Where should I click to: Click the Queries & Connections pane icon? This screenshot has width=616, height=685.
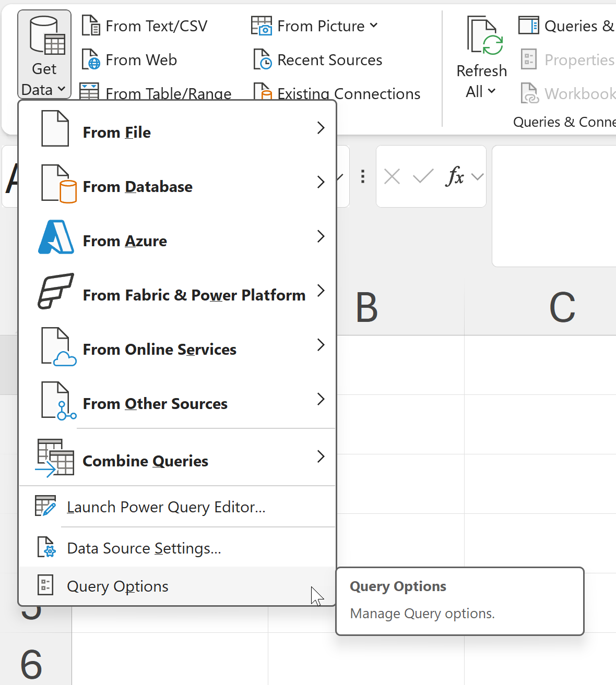[x=528, y=25]
